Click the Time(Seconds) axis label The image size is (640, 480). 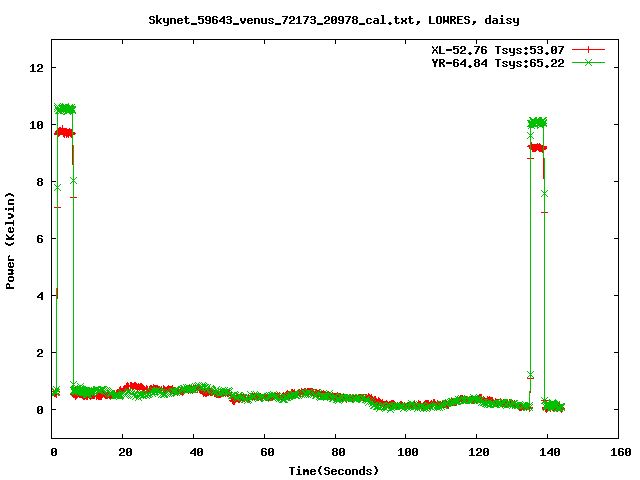(334, 471)
